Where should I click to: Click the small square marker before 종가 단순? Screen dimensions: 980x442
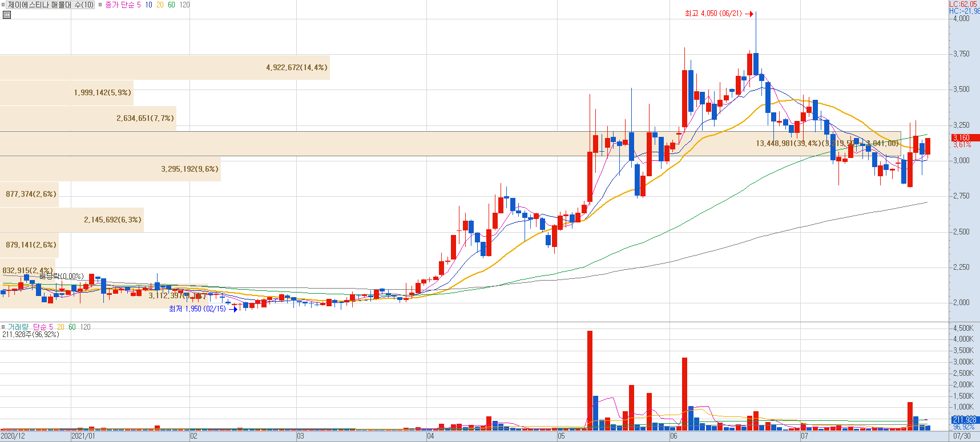100,5
